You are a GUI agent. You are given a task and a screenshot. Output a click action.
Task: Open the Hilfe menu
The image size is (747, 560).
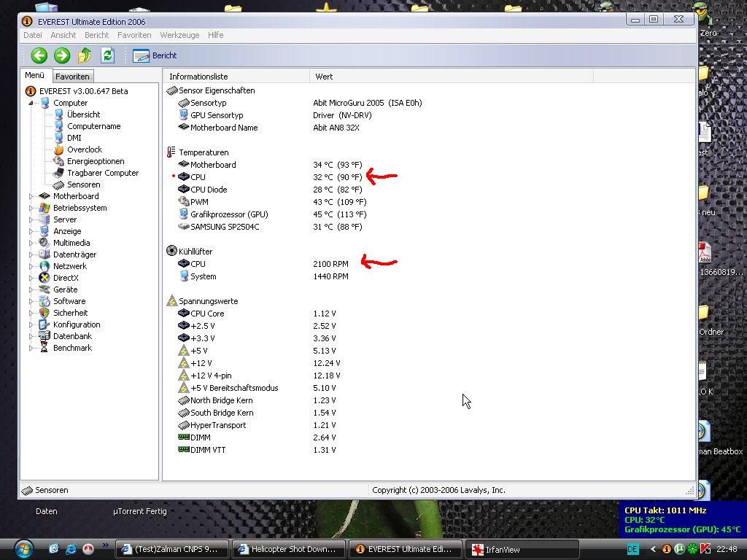(x=215, y=35)
